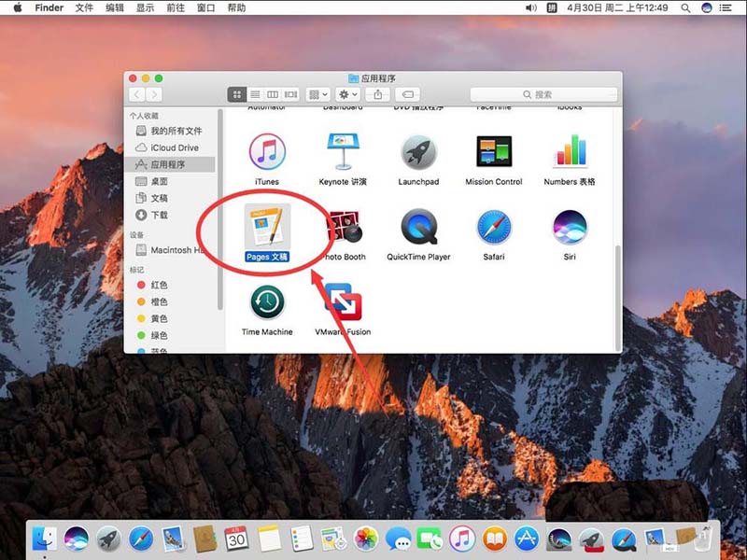Select the Time Machine app icon

coord(267,302)
